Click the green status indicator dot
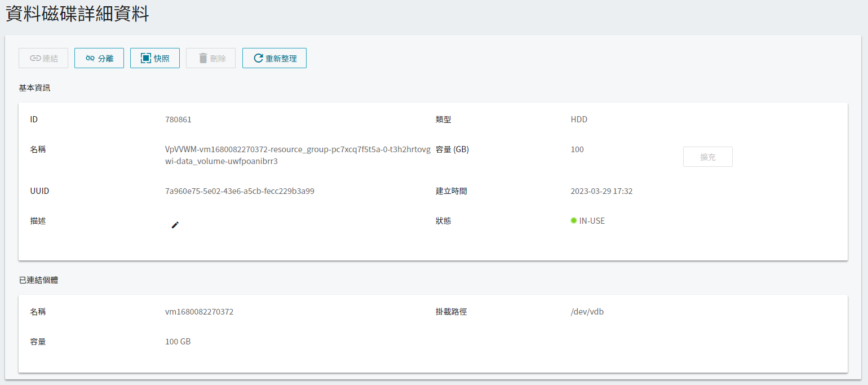 coord(574,221)
